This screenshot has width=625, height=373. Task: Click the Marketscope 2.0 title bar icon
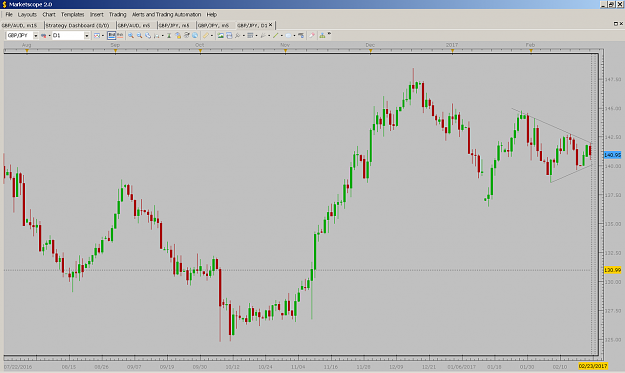pyautogui.click(x=4, y=4)
